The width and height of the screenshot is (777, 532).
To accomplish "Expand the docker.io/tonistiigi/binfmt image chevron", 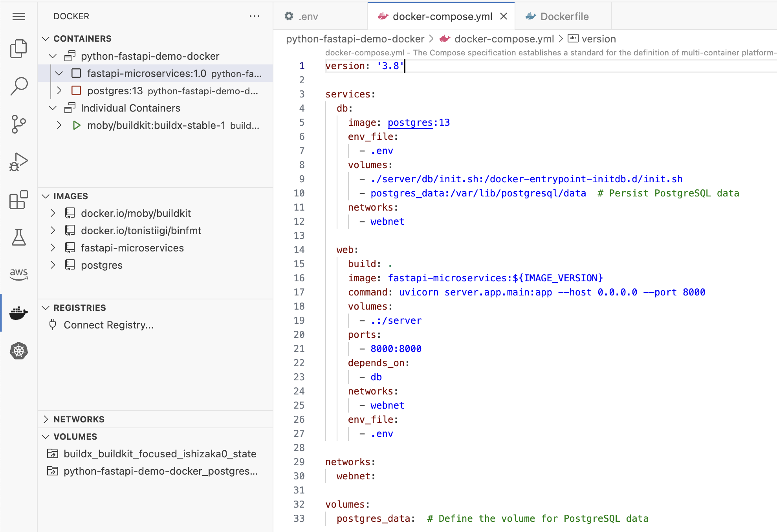I will 53,231.
